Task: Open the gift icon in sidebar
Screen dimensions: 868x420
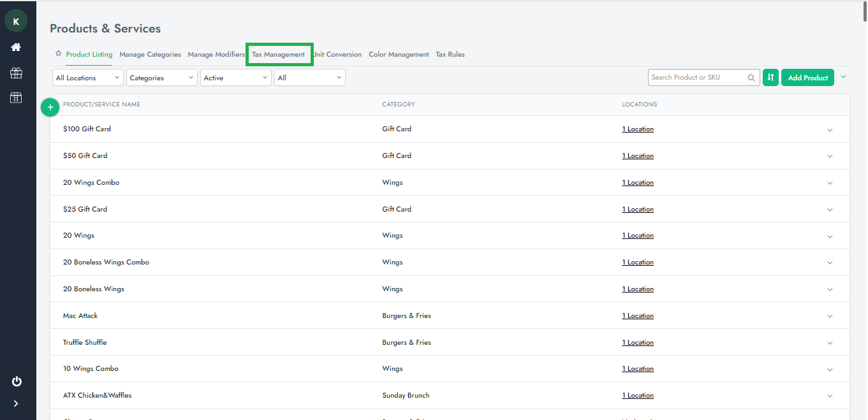Action: tap(16, 73)
